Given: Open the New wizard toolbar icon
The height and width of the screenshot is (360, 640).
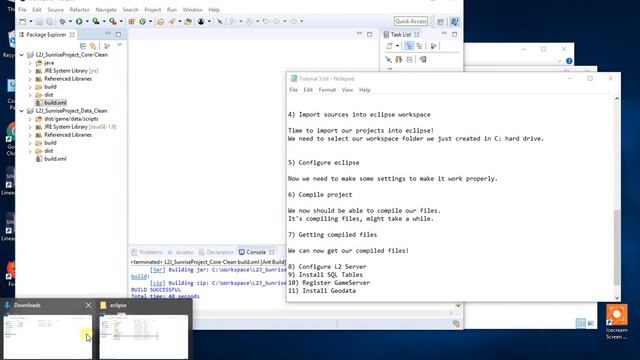Looking at the screenshot, I should pyautogui.click(x=23, y=21).
